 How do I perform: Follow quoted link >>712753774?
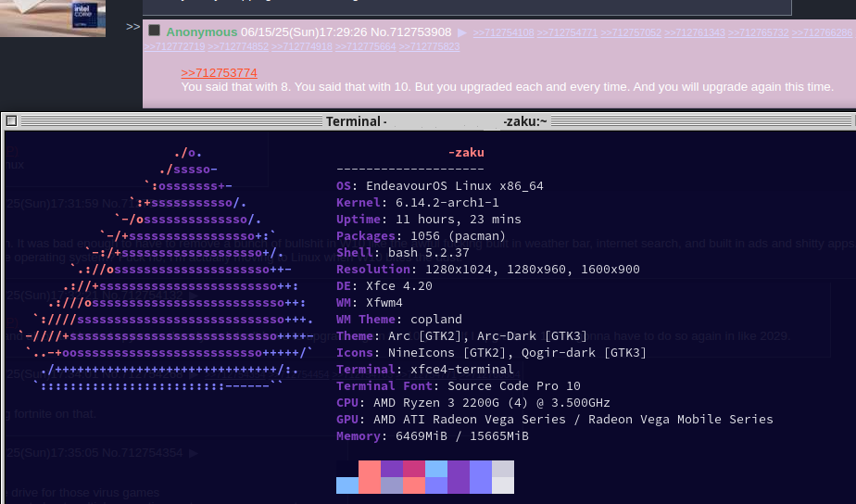[x=219, y=72]
